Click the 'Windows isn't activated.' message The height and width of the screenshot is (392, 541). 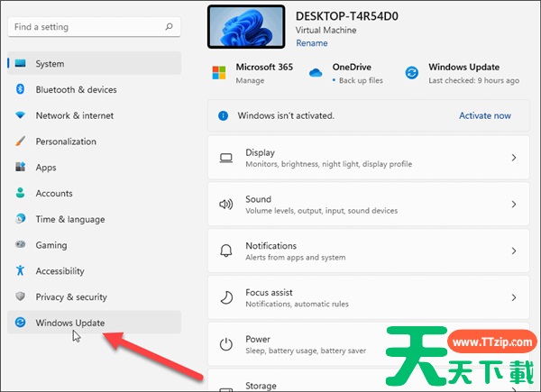286,115
